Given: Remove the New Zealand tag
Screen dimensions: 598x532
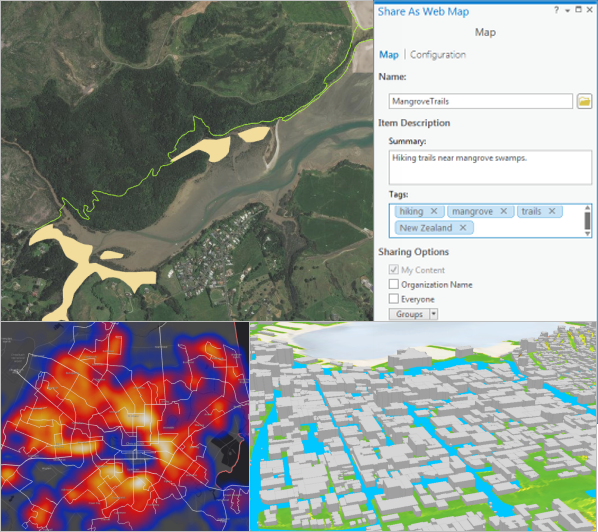Looking at the screenshot, I should pos(463,228).
